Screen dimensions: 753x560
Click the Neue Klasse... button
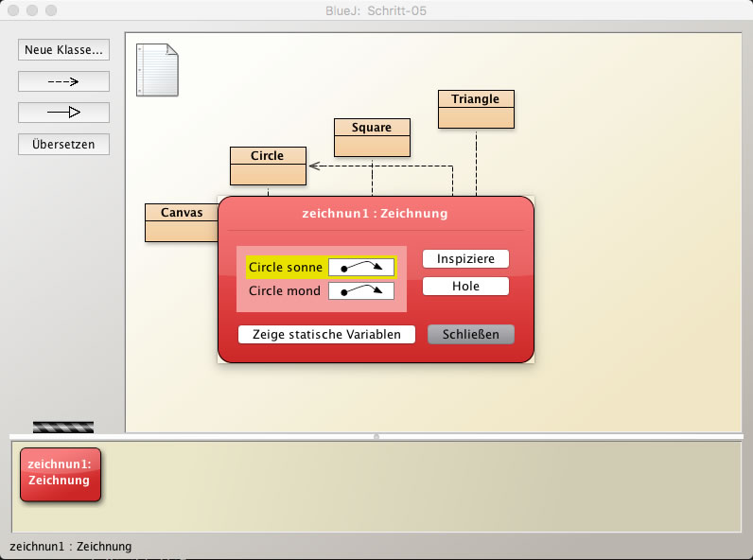click(63, 50)
